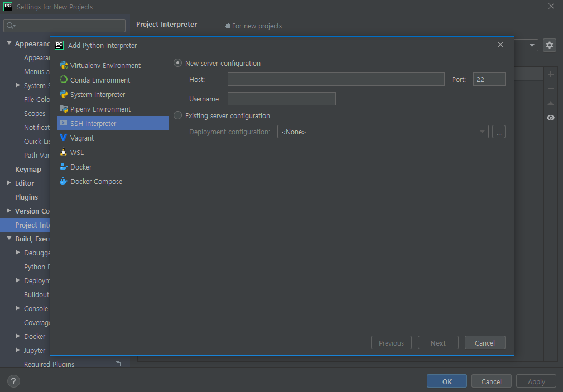Expand the Console node

[x=18, y=308]
